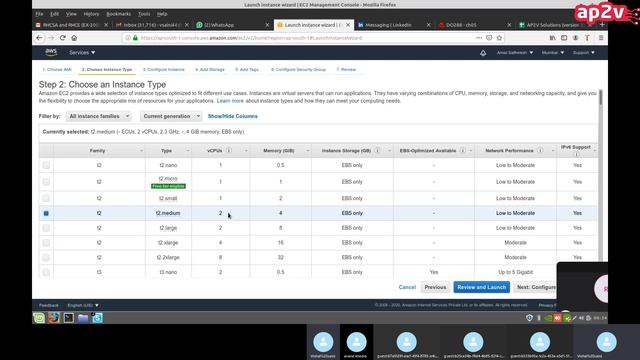Open the Mumbai region dropdown
640x360 pixels.
[553, 53]
